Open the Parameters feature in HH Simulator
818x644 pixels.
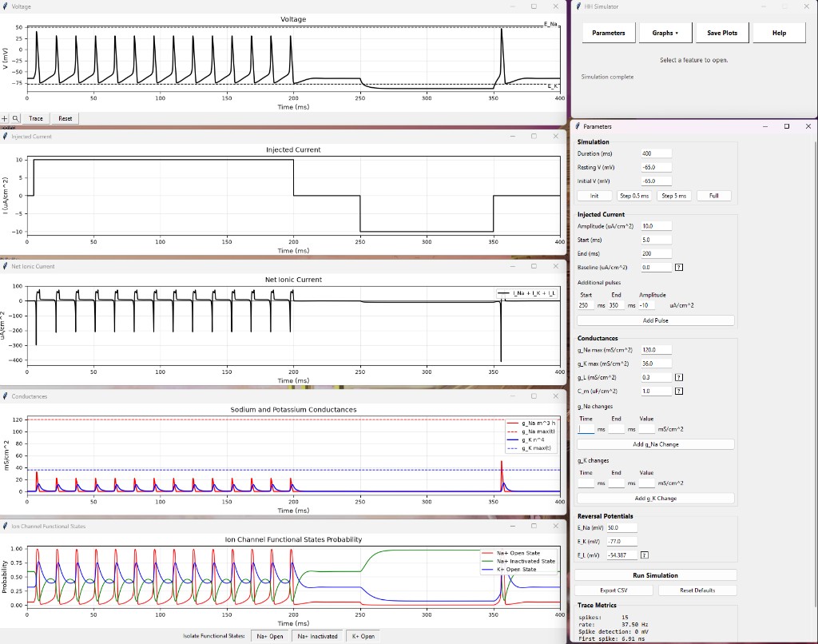608,33
